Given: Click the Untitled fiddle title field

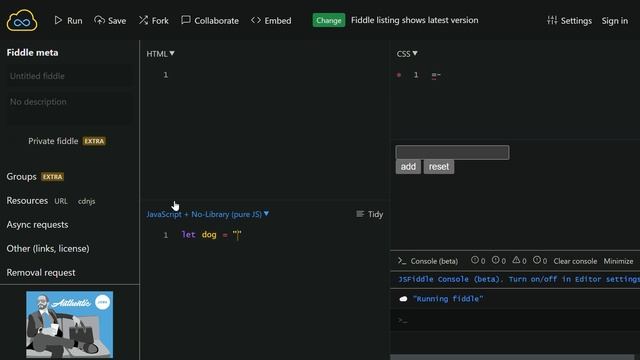Looking at the screenshot, I should click(x=69, y=76).
